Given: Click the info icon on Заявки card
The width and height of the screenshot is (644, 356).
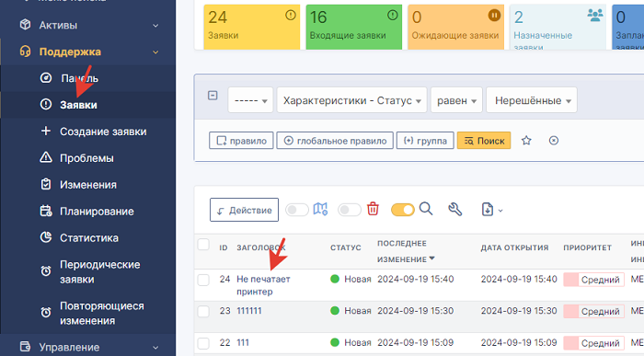Looking at the screenshot, I should 291,16.
